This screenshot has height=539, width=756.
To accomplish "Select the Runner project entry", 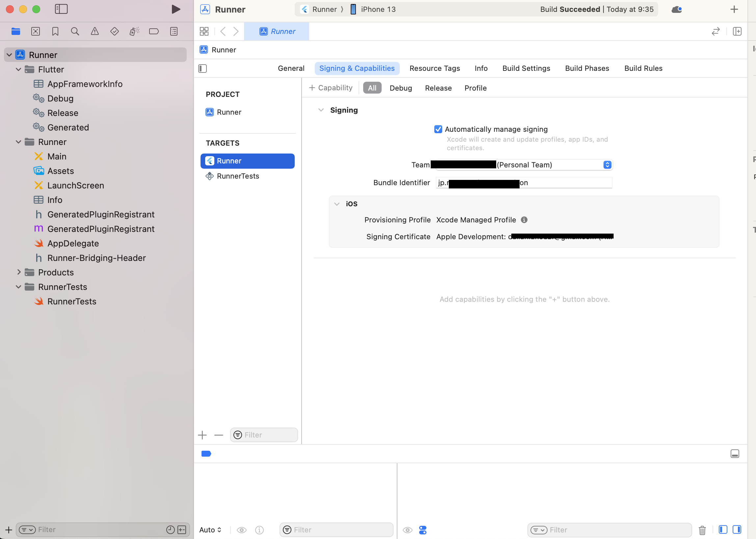I will pos(247,112).
